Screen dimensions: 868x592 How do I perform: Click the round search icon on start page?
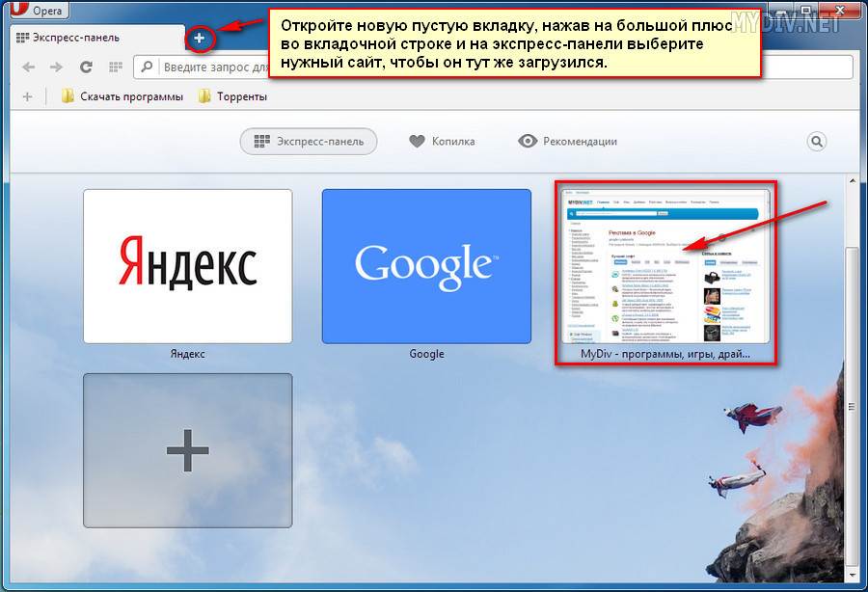coord(817,142)
